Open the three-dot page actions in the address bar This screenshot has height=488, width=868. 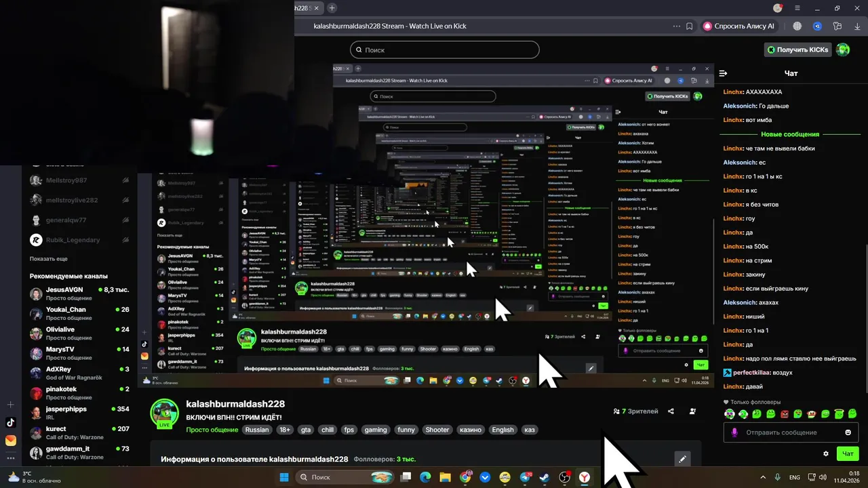pyautogui.click(x=676, y=26)
